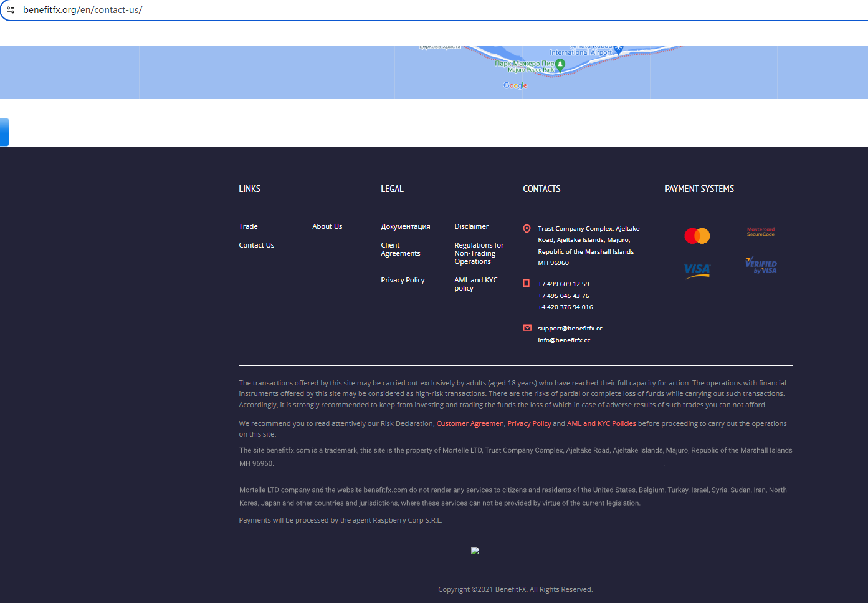Click the location pin icon in Contacts
The height and width of the screenshot is (603, 868).
click(x=527, y=229)
